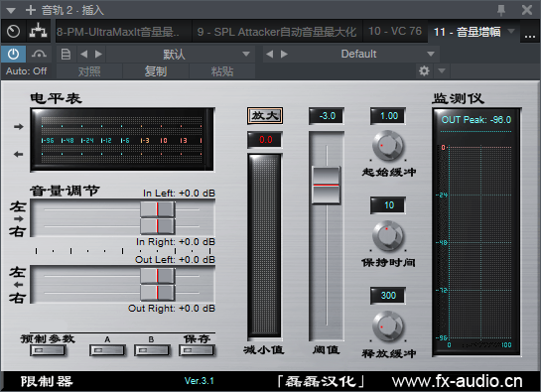Select the A preset slot button

(x=107, y=350)
